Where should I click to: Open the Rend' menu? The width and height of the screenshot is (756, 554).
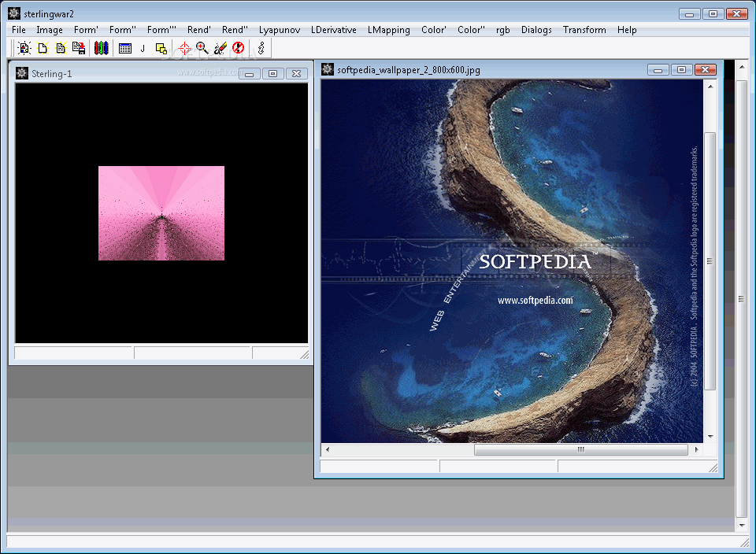(199, 30)
